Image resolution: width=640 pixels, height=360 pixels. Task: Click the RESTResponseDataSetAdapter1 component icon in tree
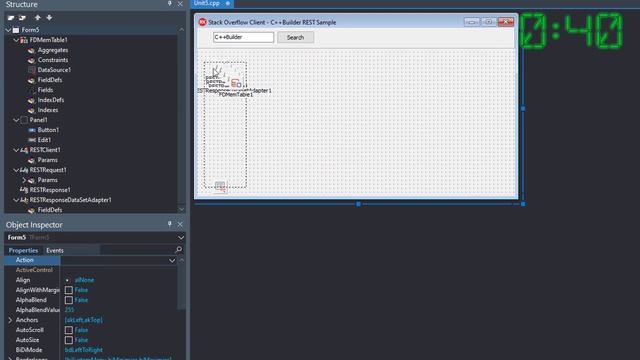(24, 200)
